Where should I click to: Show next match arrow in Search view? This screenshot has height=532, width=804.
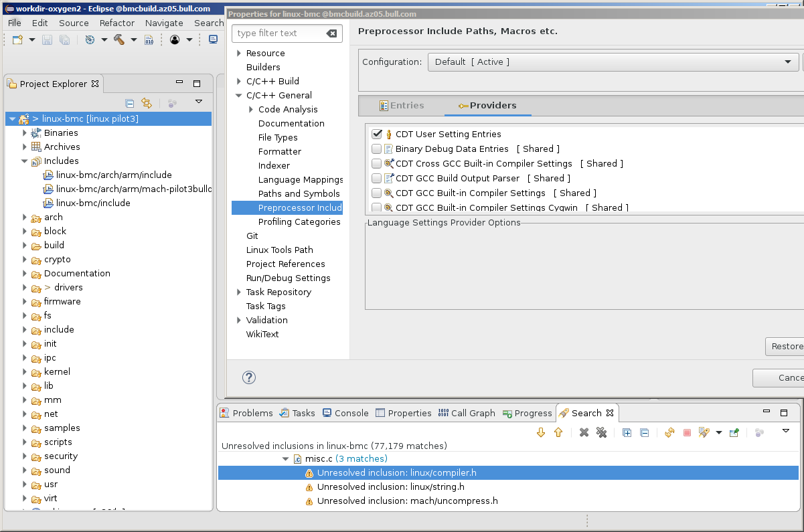pyautogui.click(x=541, y=432)
